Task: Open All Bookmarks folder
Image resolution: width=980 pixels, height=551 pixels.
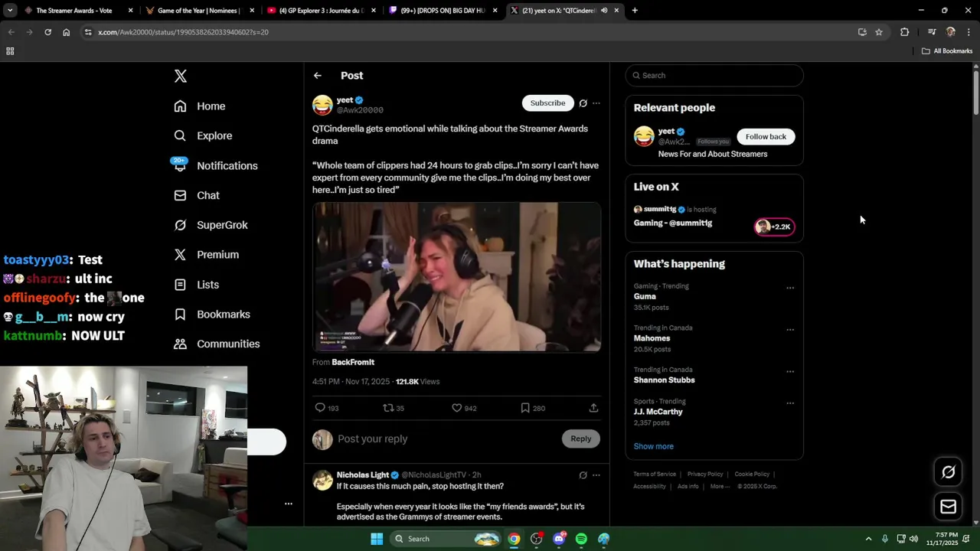Action: click(x=947, y=51)
